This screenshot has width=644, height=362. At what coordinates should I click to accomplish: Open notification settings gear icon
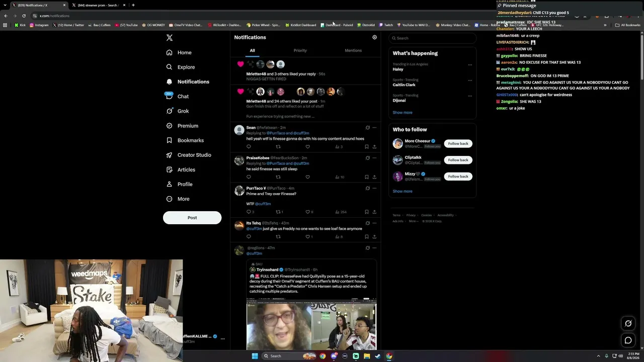374,37
